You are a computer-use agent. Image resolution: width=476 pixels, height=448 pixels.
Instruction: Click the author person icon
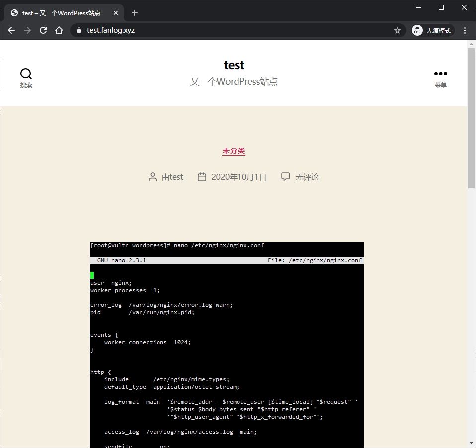[x=153, y=177]
